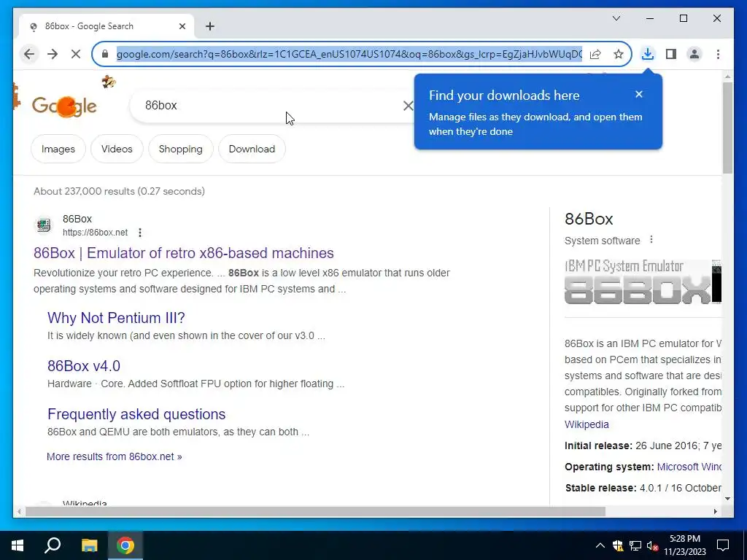The height and width of the screenshot is (560, 747).
Task: Click the horizontal page scrollbar thumb
Action: tap(315, 511)
